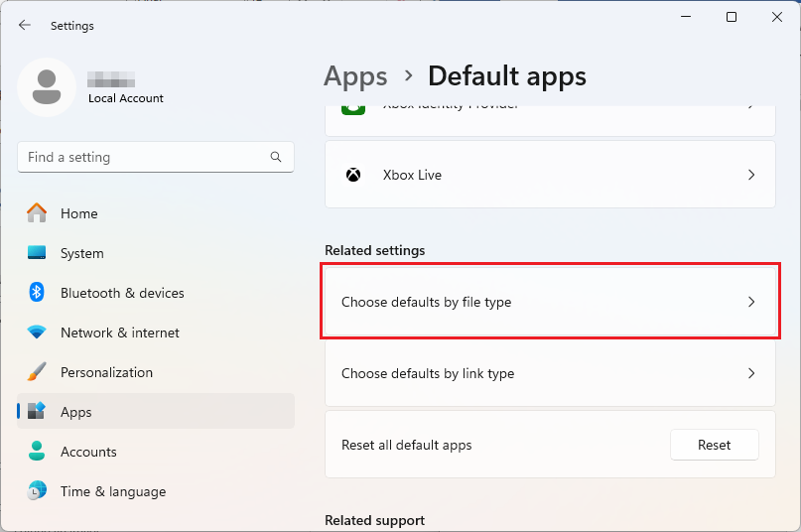
Task: Click the Local Account label
Action: [126, 98]
